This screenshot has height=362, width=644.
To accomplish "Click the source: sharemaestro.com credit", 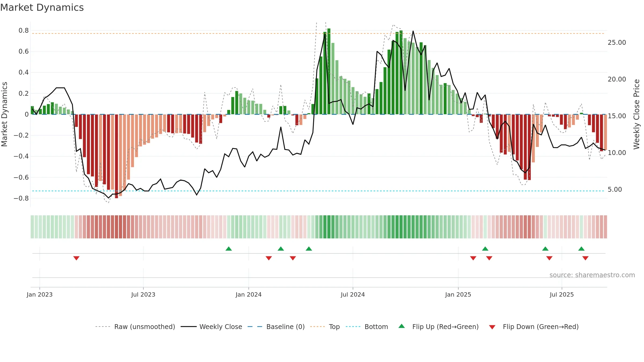I will coord(592,275).
